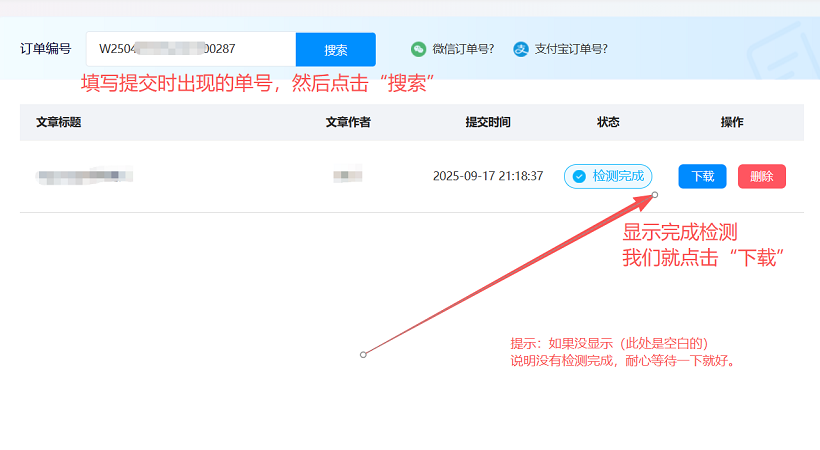This screenshot has height=450, width=820.
Task: Click the 提交时间 column header
Action: click(488, 122)
